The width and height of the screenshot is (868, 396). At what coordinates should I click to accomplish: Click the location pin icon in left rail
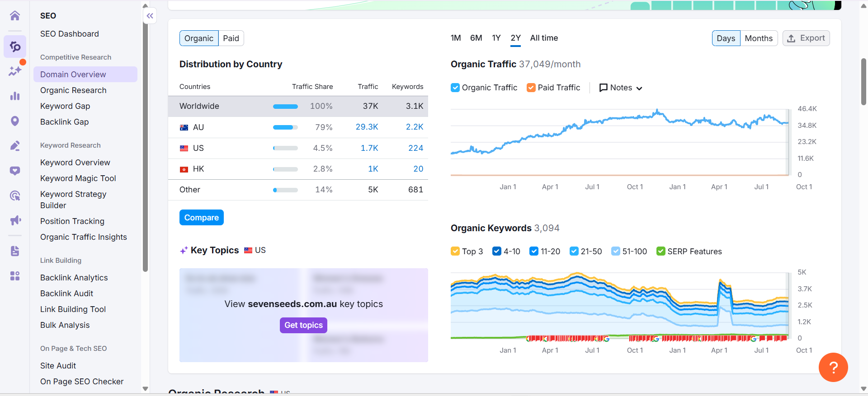[15, 121]
